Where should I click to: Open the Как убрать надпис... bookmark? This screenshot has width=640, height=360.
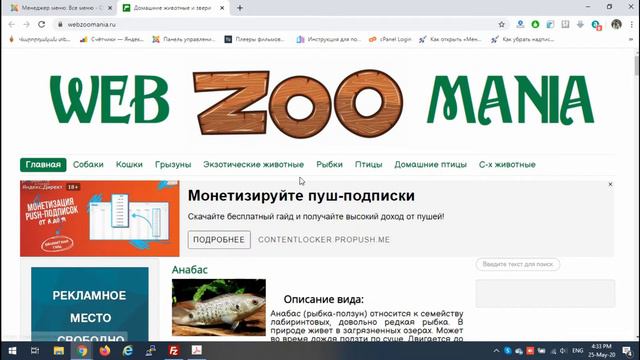523,40
